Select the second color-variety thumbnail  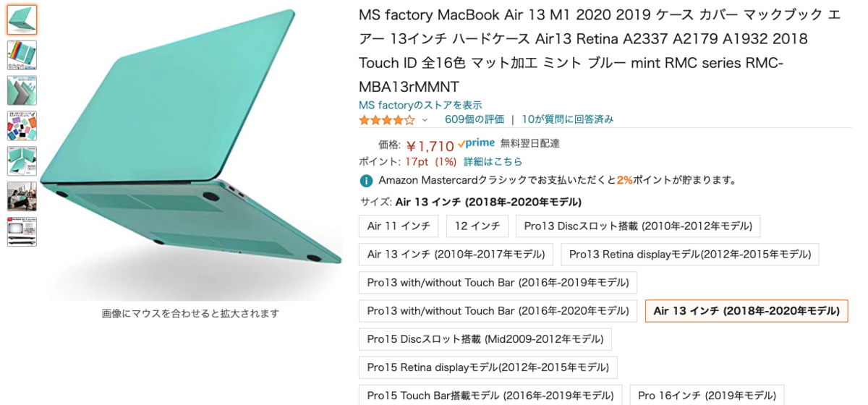click(22, 55)
